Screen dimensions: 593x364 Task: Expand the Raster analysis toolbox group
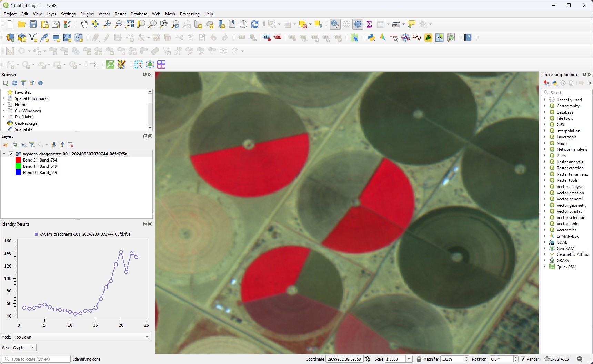tap(545, 162)
